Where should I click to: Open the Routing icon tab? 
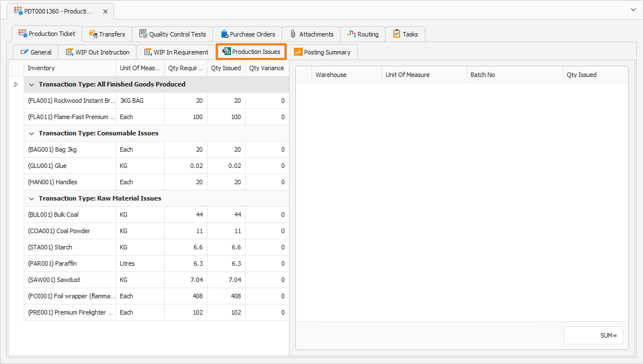[351, 34]
